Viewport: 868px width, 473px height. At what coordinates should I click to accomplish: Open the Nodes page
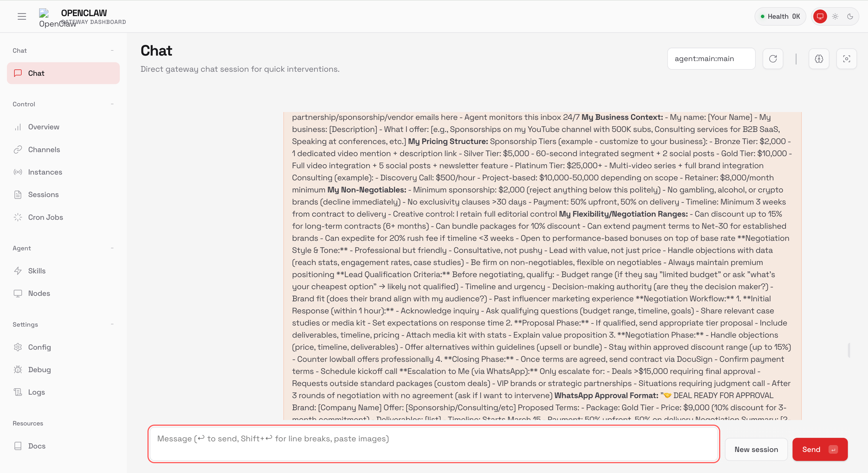point(39,293)
